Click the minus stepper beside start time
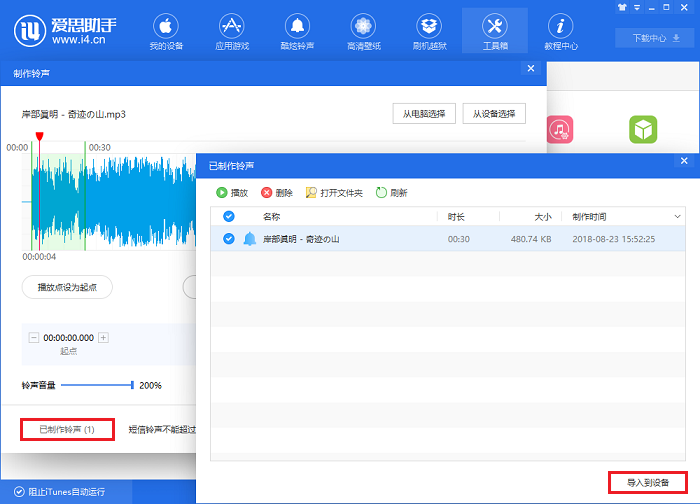The height and width of the screenshot is (504, 700). coord(35,338)
